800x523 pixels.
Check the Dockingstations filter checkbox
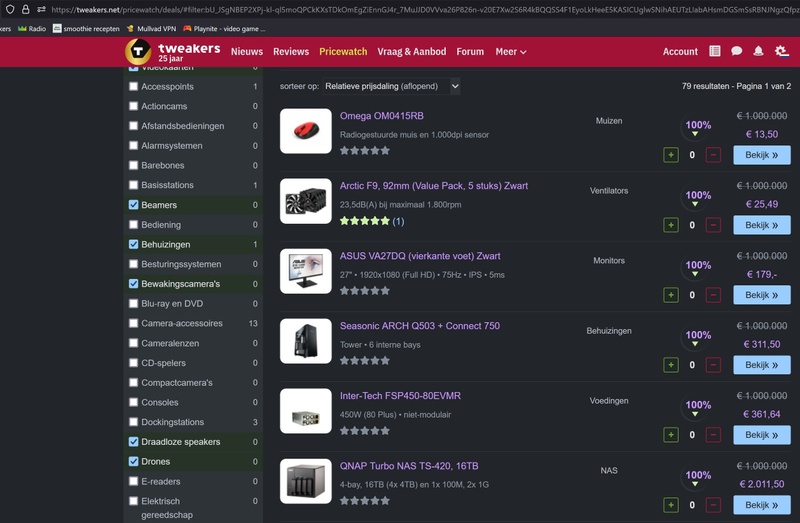134,422
